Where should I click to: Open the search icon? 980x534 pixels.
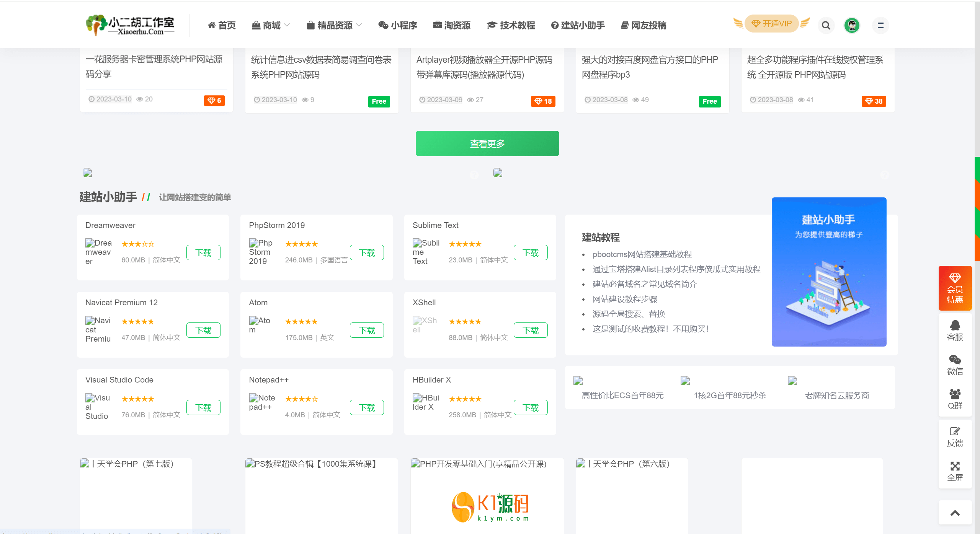(826, 25)
